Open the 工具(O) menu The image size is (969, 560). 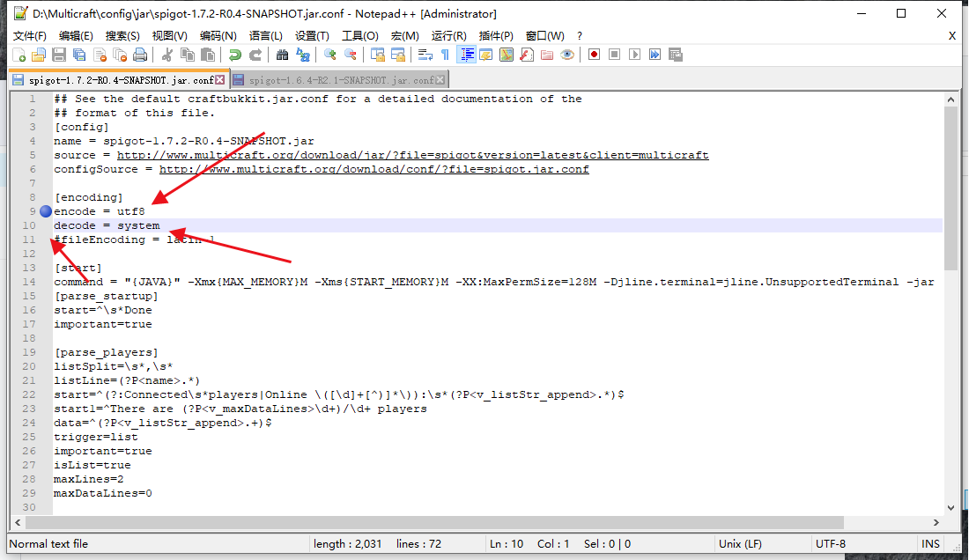pyautogui.click(x=360, y=36)
